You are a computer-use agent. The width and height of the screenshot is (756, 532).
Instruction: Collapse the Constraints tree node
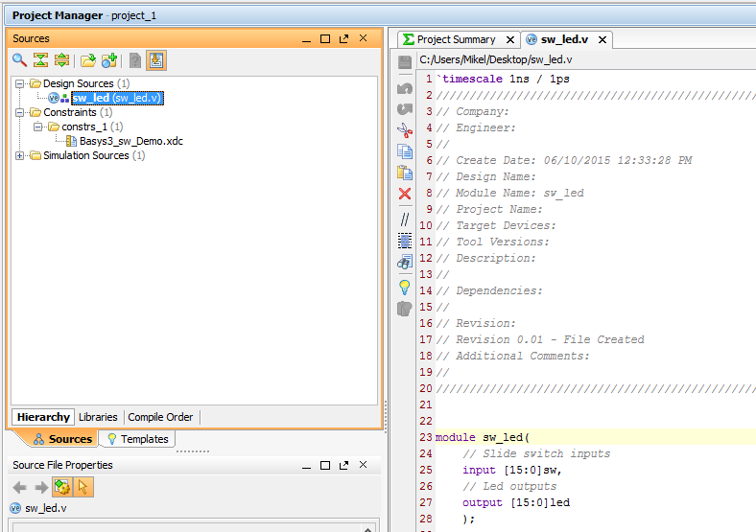pyautogui.click(x=19, y=112)
